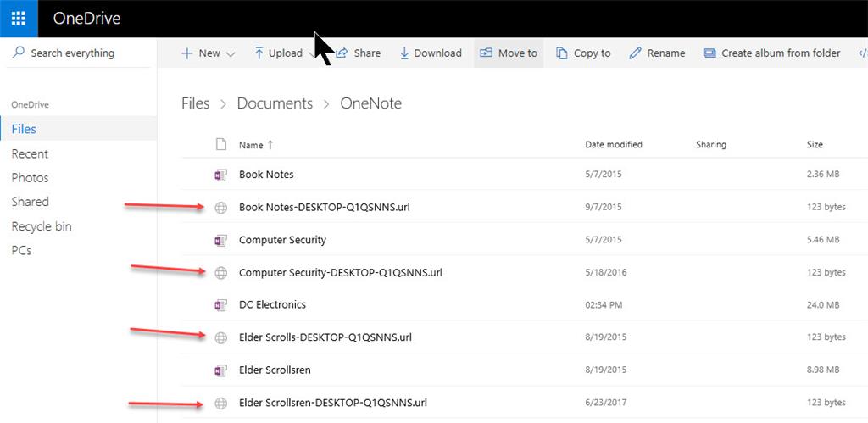Open Elder Scrolls-DESKTOP-Q1QSNNS.url
Image resolution: width=868 pixels, height=423 pixels.
(325, 337)
